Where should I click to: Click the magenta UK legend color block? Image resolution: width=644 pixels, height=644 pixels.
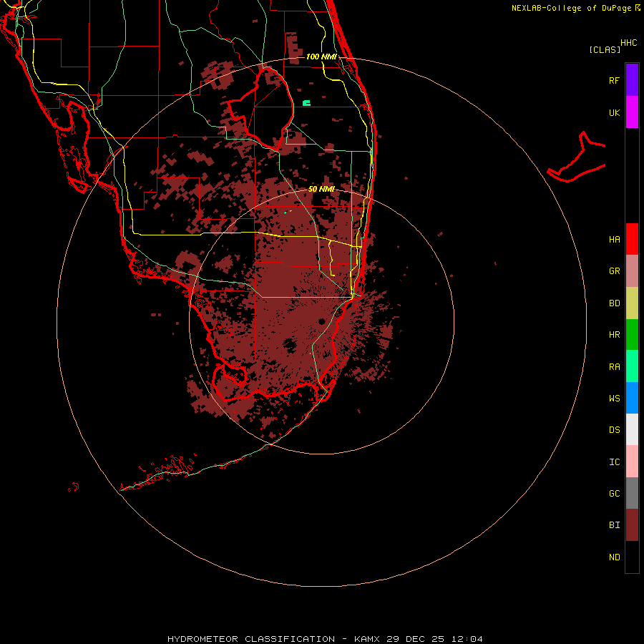coord(632,112)
